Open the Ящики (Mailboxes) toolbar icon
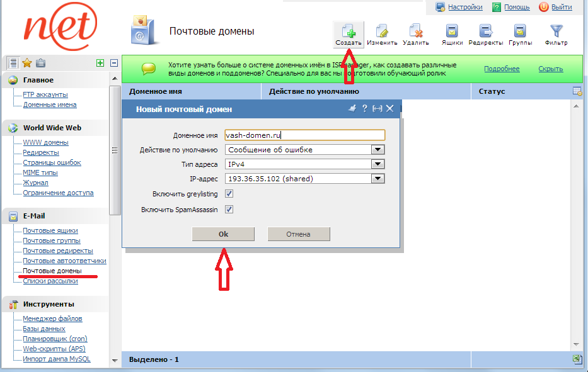This screenshot has width=588, height=372. (x=452, y=31)
